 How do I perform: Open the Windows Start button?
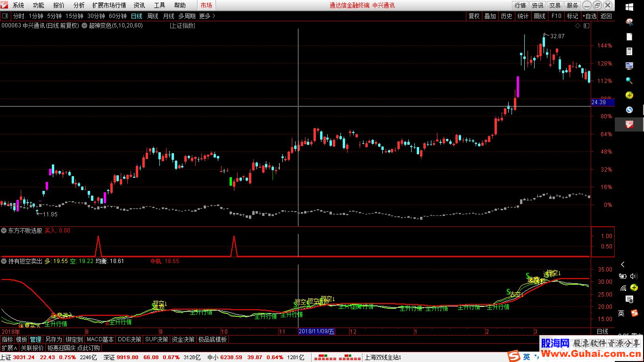[x=629, y=7]
